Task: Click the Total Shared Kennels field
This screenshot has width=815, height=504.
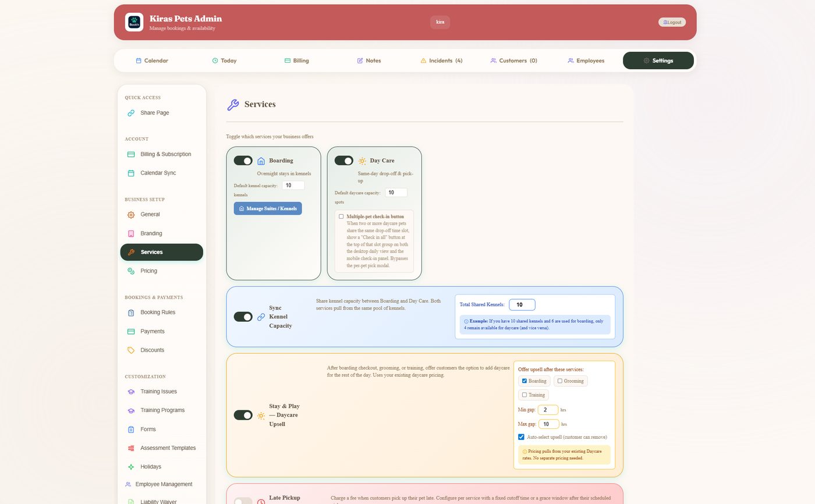Action: pyautogui.click(x=522, y=305)
